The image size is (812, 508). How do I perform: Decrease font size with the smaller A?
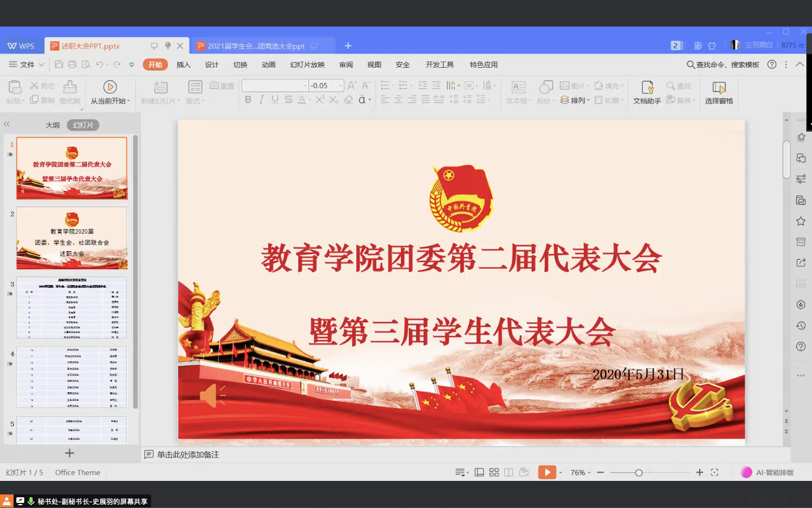[x=365, y=85]
